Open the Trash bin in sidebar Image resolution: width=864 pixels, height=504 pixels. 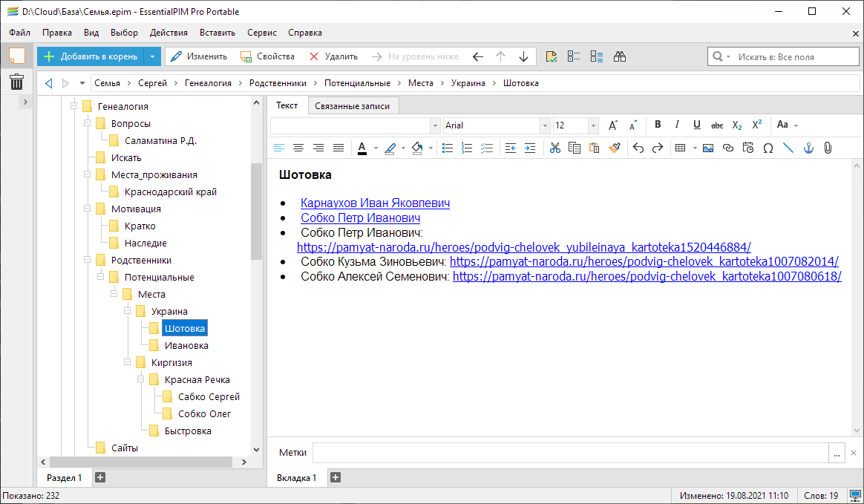(x=16, y=82)
